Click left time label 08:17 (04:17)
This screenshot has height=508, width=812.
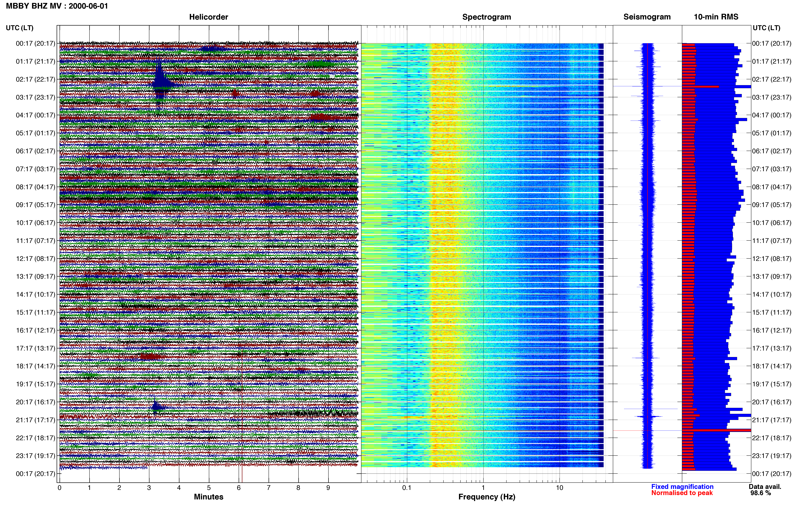[x=36, y=187]
